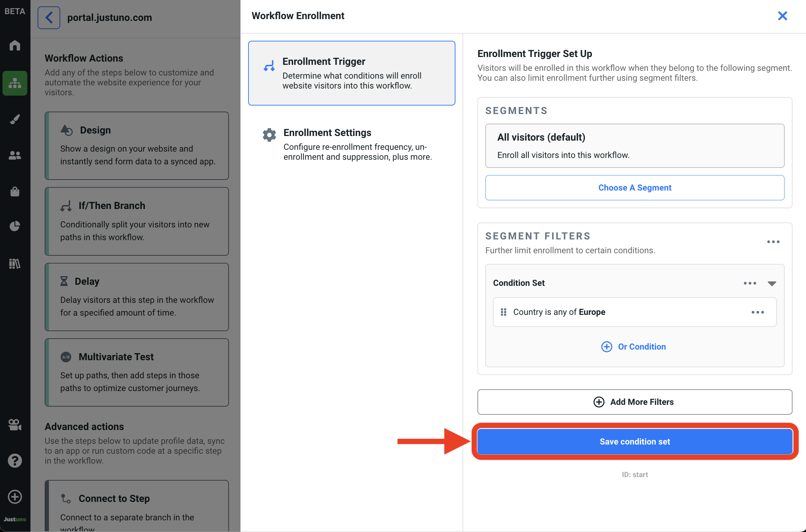The height and width of the screenshot is (532, 806).
Task: Open Country condition row options menu
Action: click(757, 312)
